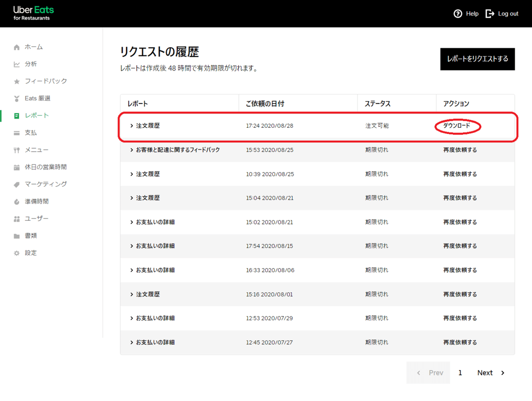Screen dimensions: 532x401
Task: Click the ご依頼の日付 column header
Action: pyautogui.click(x=265, y=103)
